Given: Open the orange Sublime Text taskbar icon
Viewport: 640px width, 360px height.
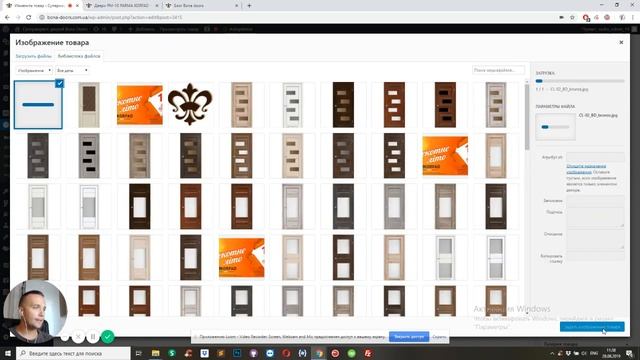Looking at the screenshot, I should pyautogui.click(x=221, y=353).
